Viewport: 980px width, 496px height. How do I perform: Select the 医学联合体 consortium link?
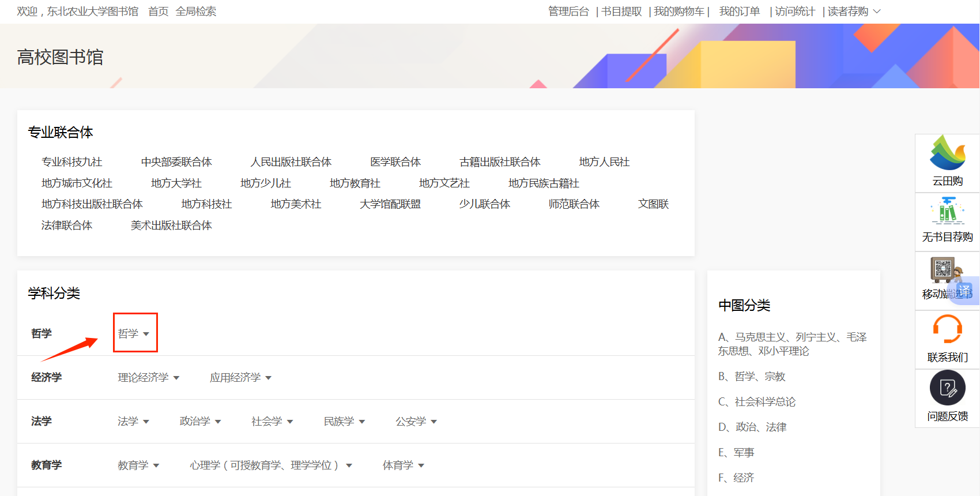pos(395,162)
